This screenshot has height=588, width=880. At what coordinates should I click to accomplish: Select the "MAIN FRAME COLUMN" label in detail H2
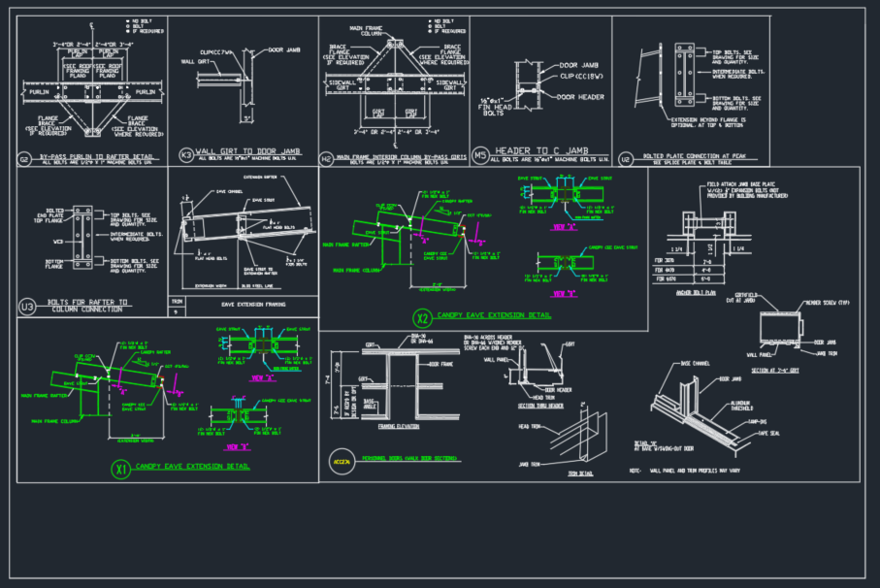[x=366, y=31]
